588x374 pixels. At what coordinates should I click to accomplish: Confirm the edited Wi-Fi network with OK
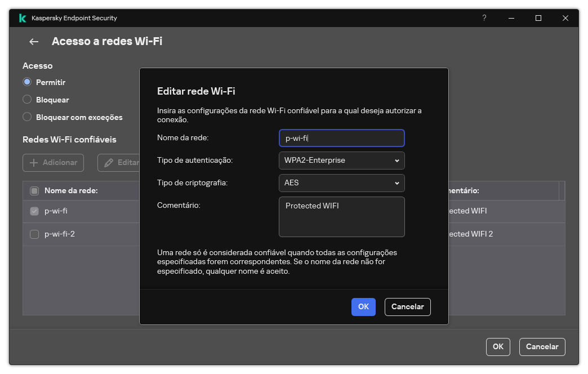pos(363,307)
